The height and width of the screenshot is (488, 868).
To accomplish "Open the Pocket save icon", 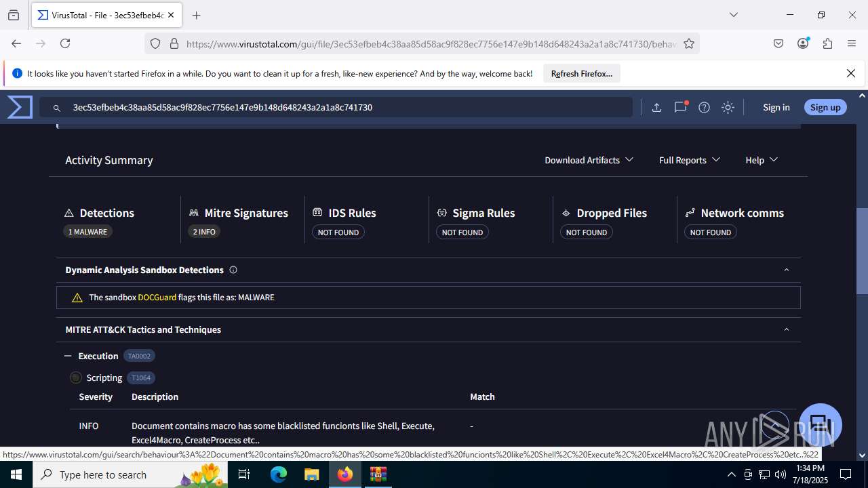I will (x=778, y=43).
